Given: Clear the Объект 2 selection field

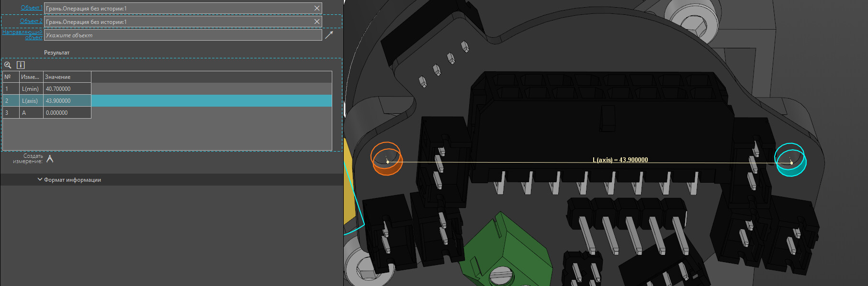Looking at the screenshot, I should [316, 22].
